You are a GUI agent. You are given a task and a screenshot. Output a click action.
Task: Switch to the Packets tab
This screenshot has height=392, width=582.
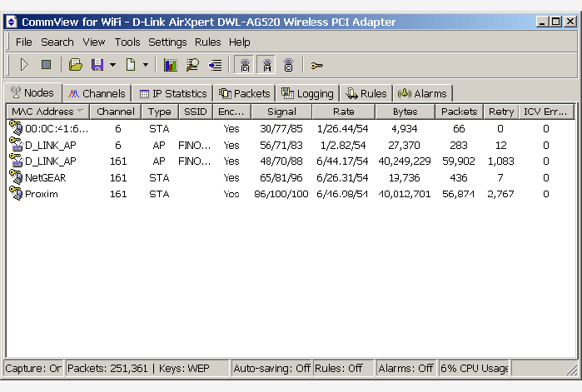(x=245, y=93)
